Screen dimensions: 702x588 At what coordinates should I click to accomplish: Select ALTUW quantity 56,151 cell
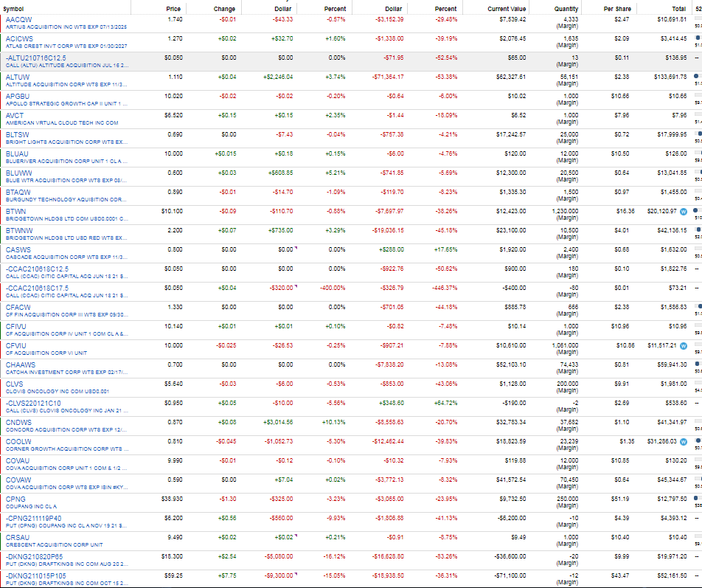click(x=569, y=77)
